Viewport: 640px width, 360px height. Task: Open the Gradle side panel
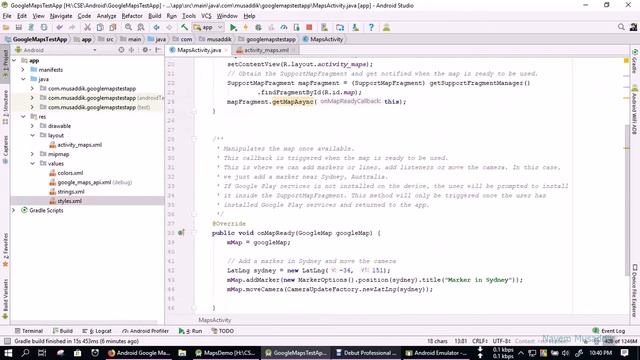pos(635,61)
